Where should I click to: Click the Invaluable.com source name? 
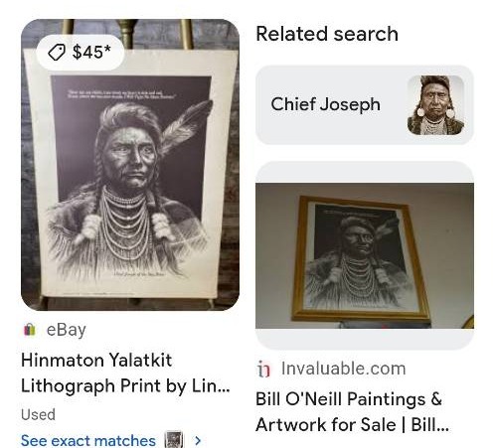coord(344,369)
